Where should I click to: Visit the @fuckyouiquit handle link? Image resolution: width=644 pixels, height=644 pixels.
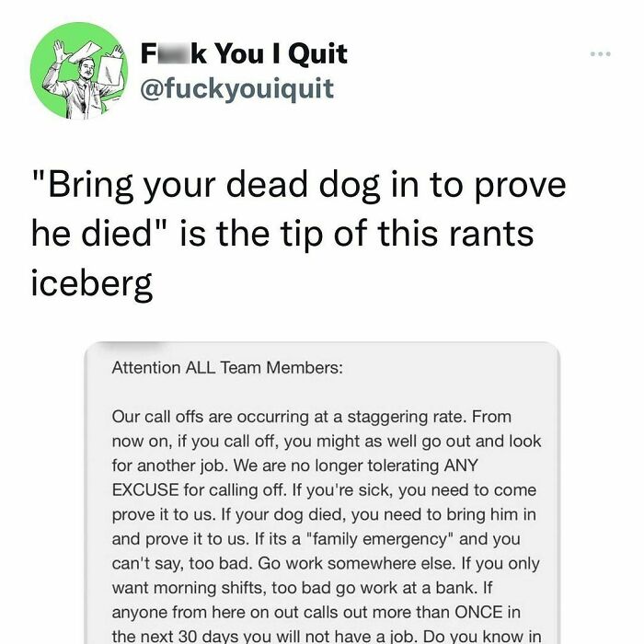[x=236, y=88]
